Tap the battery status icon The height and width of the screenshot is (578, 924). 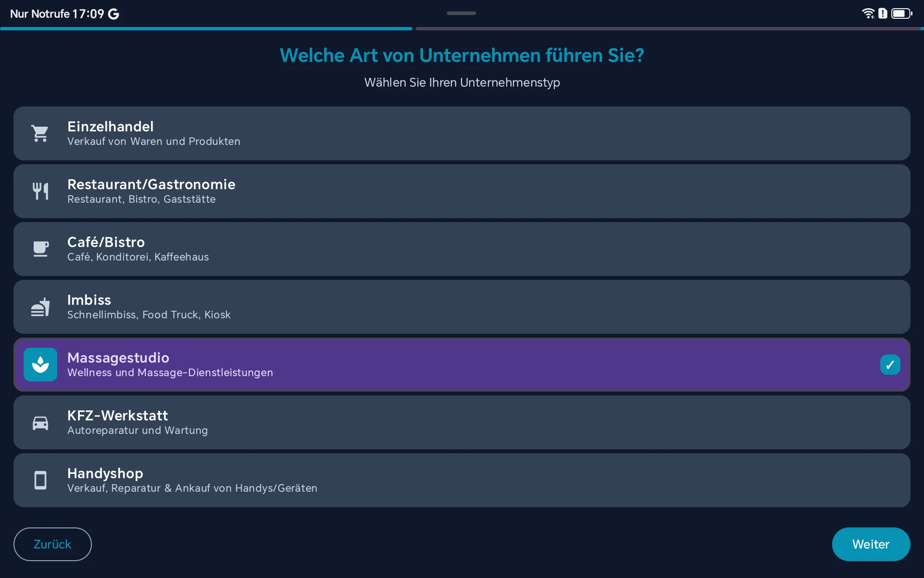click(901, 13)
